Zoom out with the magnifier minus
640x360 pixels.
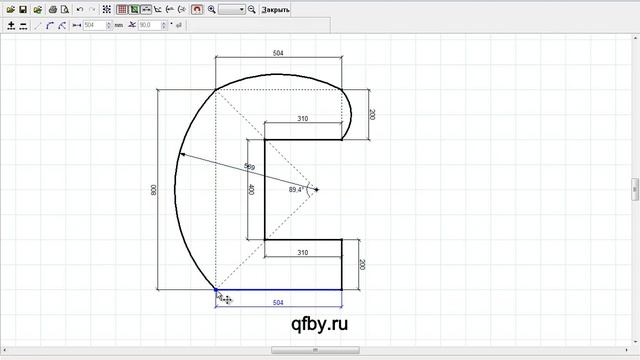[252, 9]
